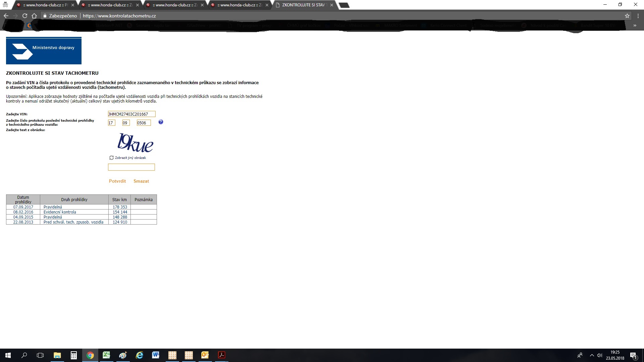This screenshot has width=644, height=362.
Task: Focus the captcha text input field
Action: pos(131,167)
